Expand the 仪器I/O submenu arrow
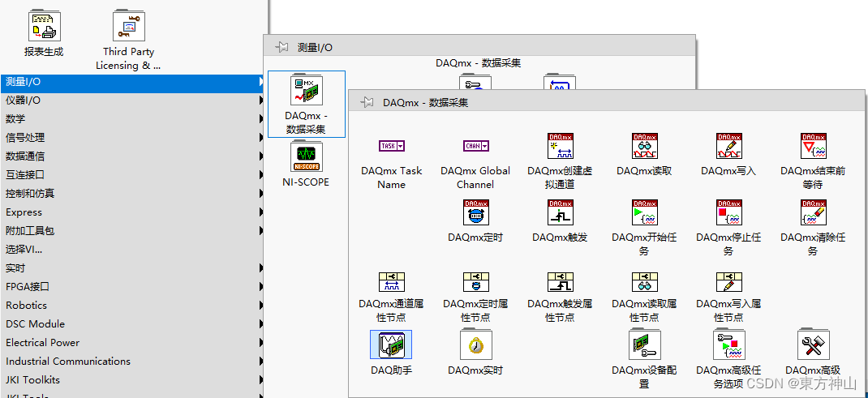The width and height of the screenshot is (868, 398). click(260, 101)
